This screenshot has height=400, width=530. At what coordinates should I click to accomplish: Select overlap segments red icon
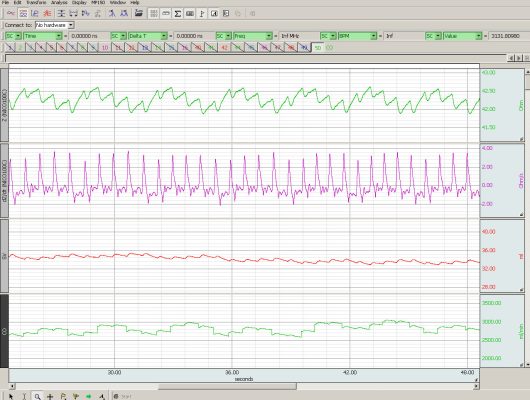pos(47,14)
